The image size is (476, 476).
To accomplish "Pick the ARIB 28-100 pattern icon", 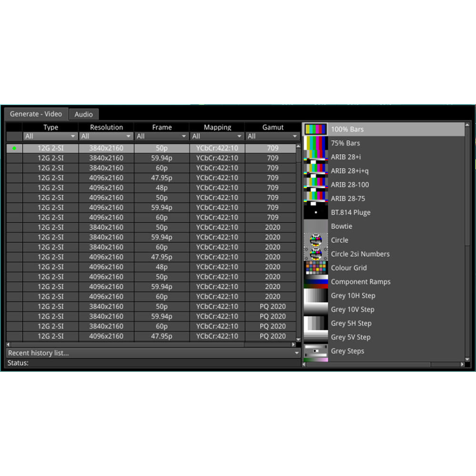I will pyautogui.click(x=316, y=185).
